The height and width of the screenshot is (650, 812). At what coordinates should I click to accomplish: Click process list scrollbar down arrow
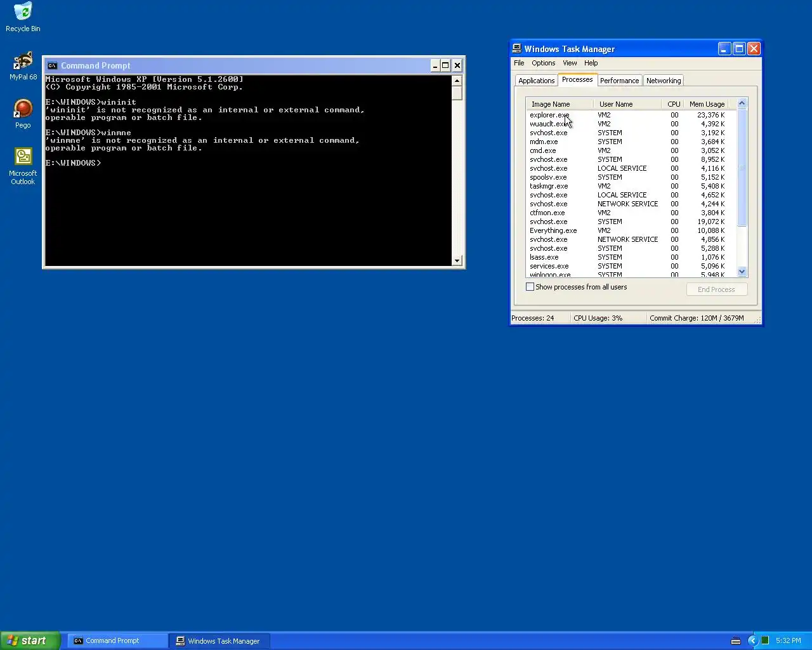(x=742, y=272)
